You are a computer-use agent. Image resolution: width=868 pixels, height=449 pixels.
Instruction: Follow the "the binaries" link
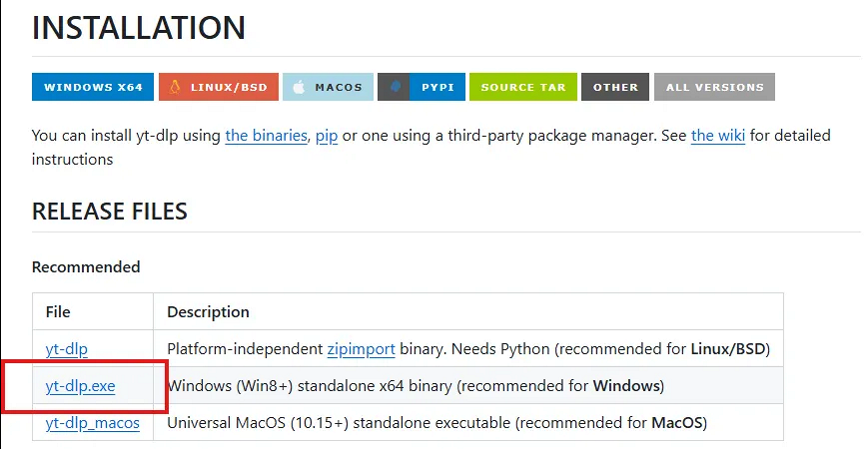tap(266, 136)
